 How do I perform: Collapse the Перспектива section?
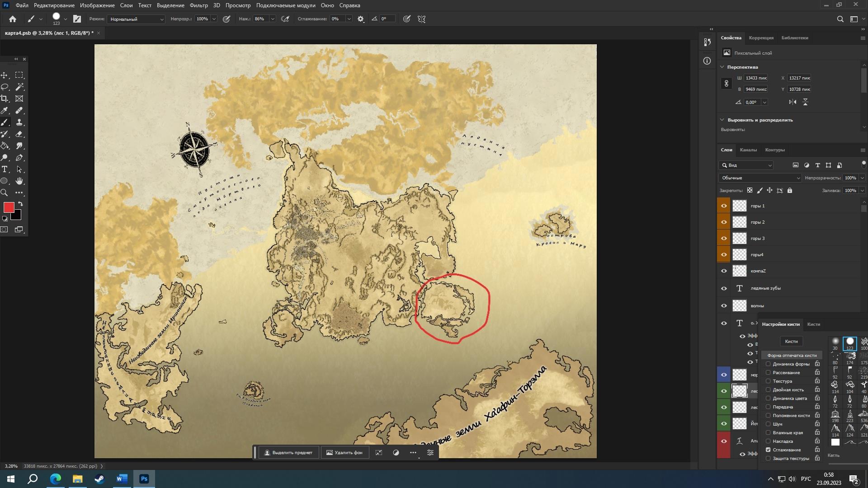[x=722, y=67]
